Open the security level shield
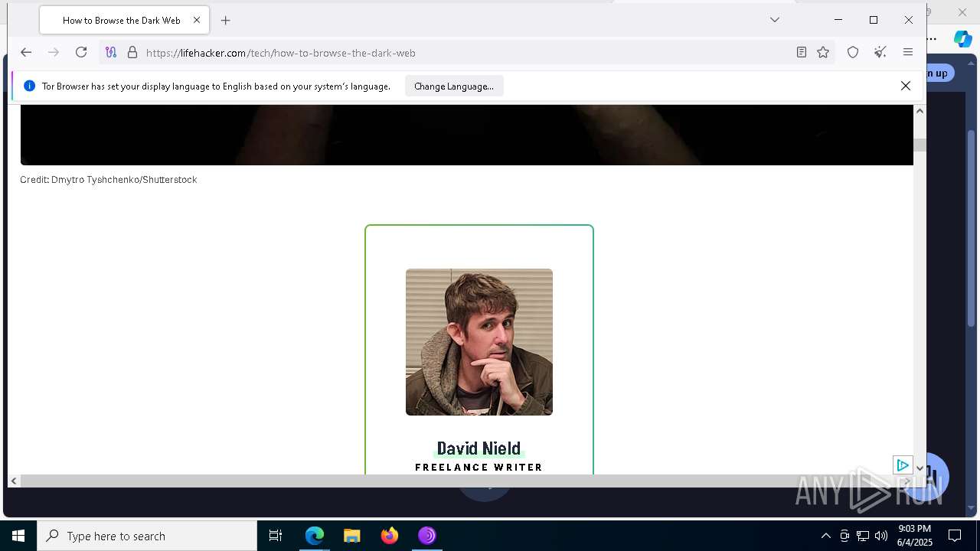This screenshot has height=551, width=980. pos(853,52)
